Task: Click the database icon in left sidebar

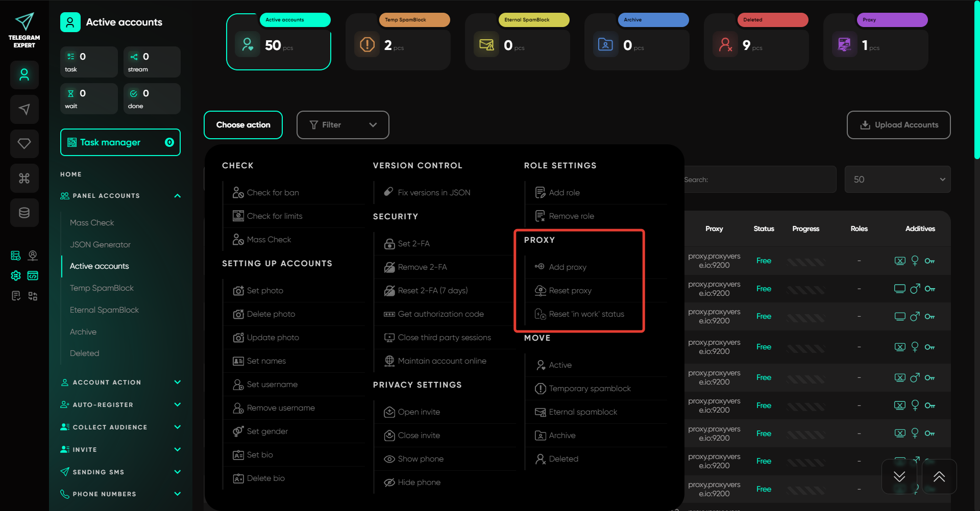Action: click(x=24, y=213)
